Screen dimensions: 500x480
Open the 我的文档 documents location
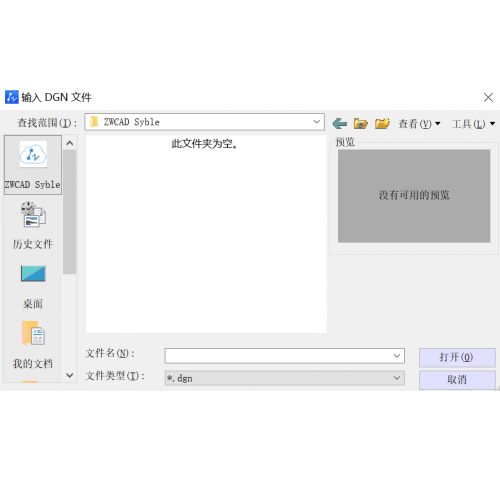[33, 345]
